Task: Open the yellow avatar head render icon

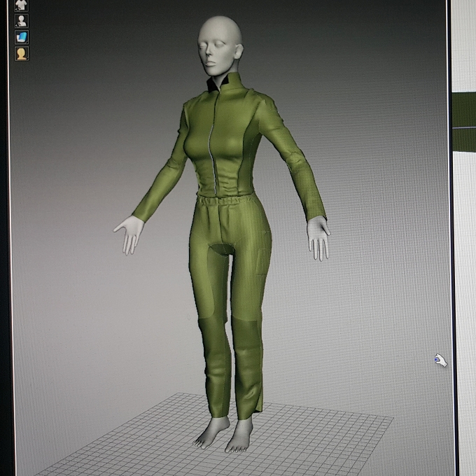Action: click(x=22, y=53)
